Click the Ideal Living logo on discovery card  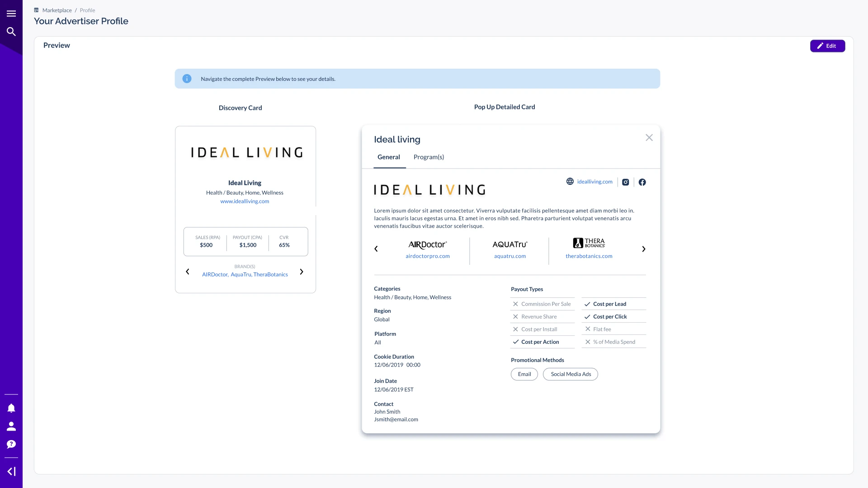(x=246, y=153)
